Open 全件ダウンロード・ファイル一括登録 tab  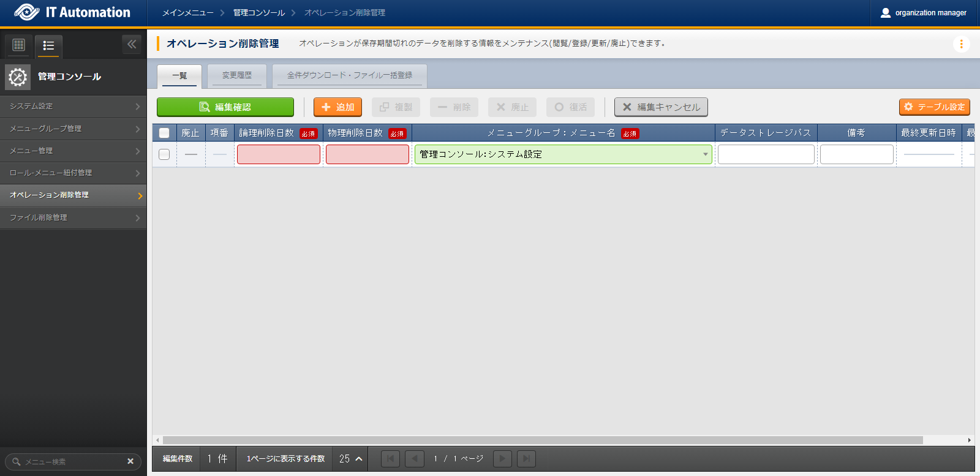tap(349, 75)
